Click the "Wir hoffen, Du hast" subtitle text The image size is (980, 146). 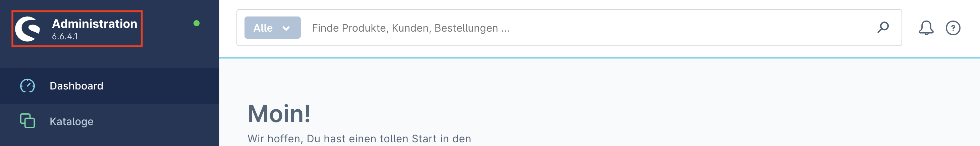pos(359,139)
